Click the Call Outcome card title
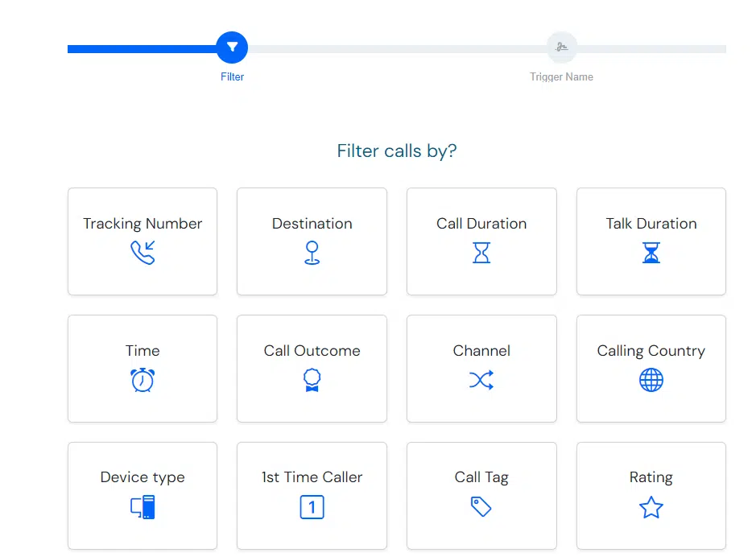 [x=312, y=350]
